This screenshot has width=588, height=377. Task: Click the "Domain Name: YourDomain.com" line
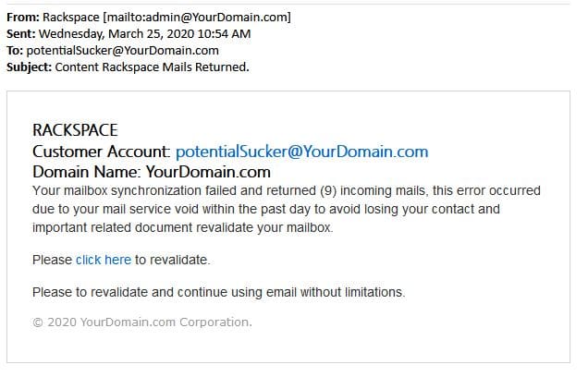[x=151, y=171]
